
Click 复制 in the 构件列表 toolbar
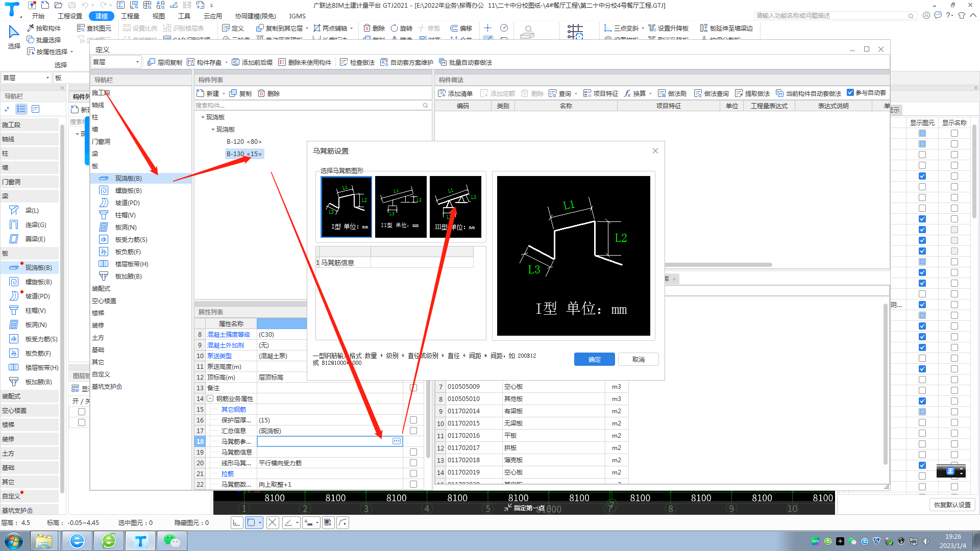tap(240, 93)
